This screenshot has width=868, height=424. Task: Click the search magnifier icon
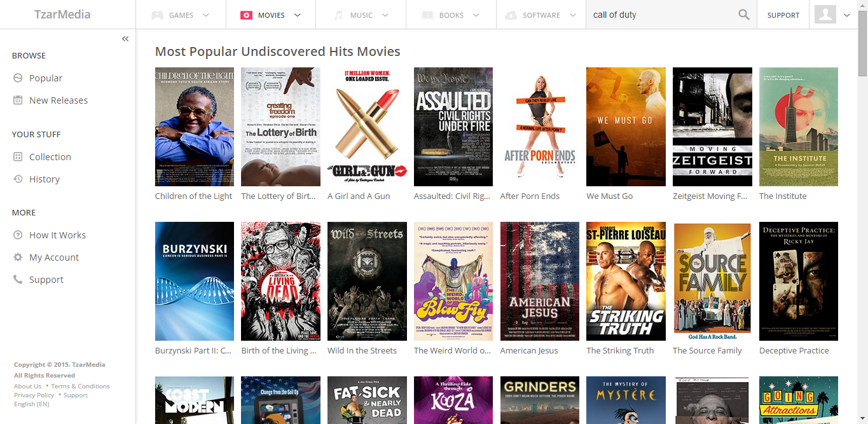coord(743,15)
